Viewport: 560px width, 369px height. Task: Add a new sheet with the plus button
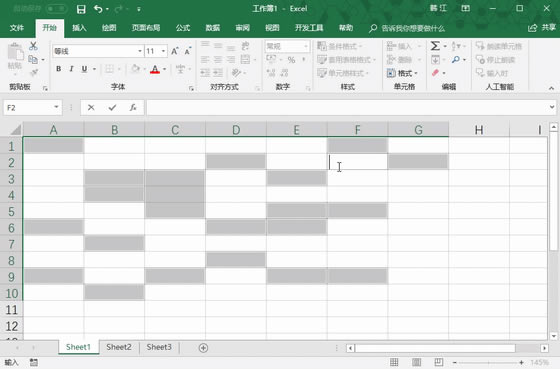pyautogui.click(x=203, y=348)
